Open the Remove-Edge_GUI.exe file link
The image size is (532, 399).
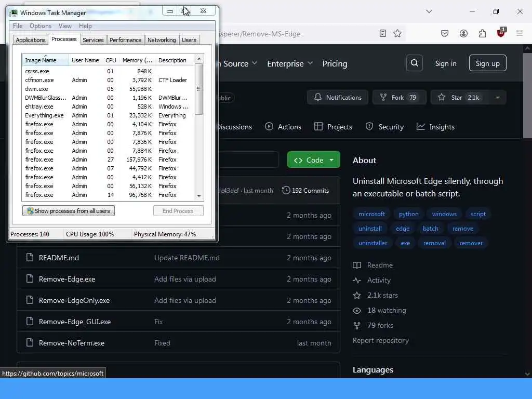click(75, 322)
